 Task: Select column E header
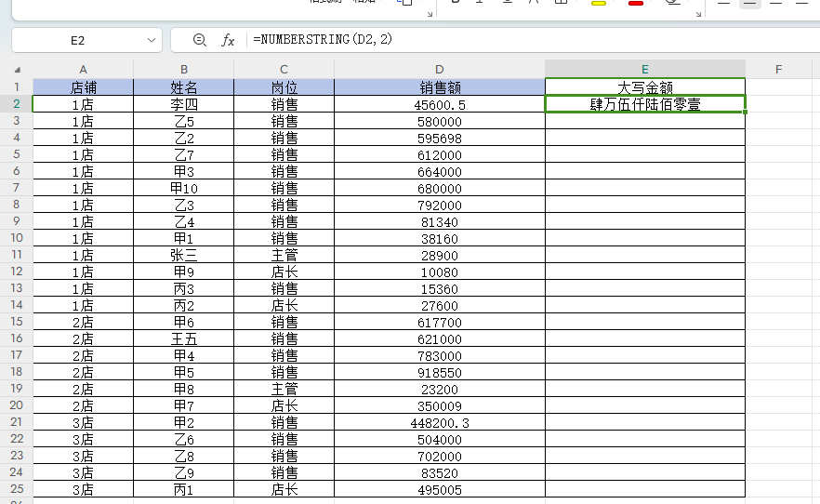pos(645,69)
